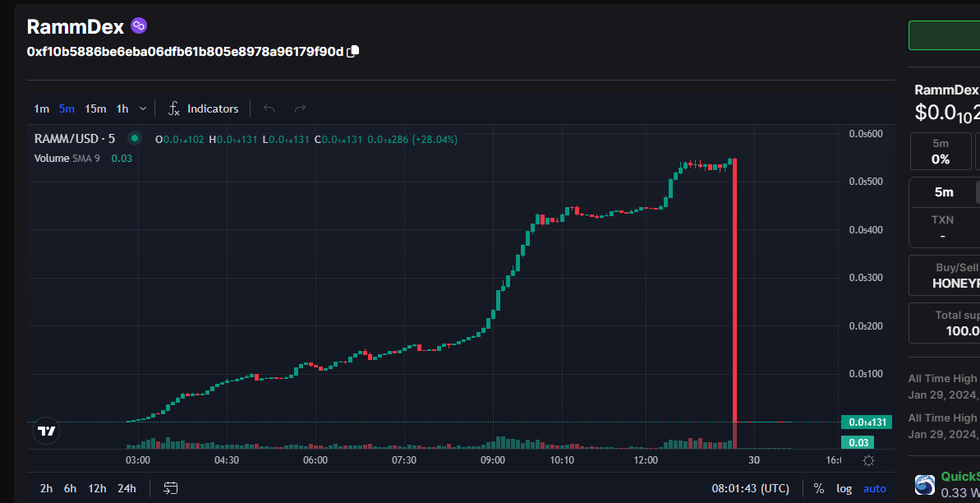Click the Polygon chain icon beside RammDex
Viewport: 980px width, 503px height.
(139, 26)
